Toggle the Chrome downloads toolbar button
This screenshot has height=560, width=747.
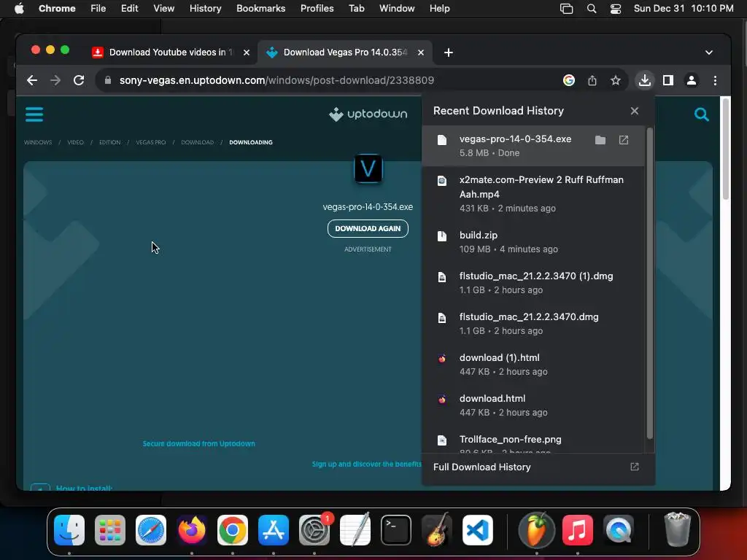click(645, 80)
